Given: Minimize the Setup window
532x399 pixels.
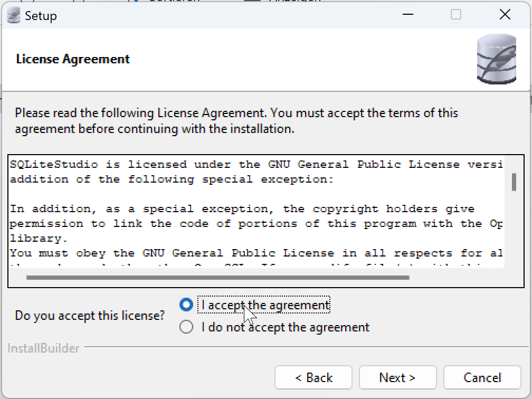Looking at the screenshot, I should [x=407, y=15].
